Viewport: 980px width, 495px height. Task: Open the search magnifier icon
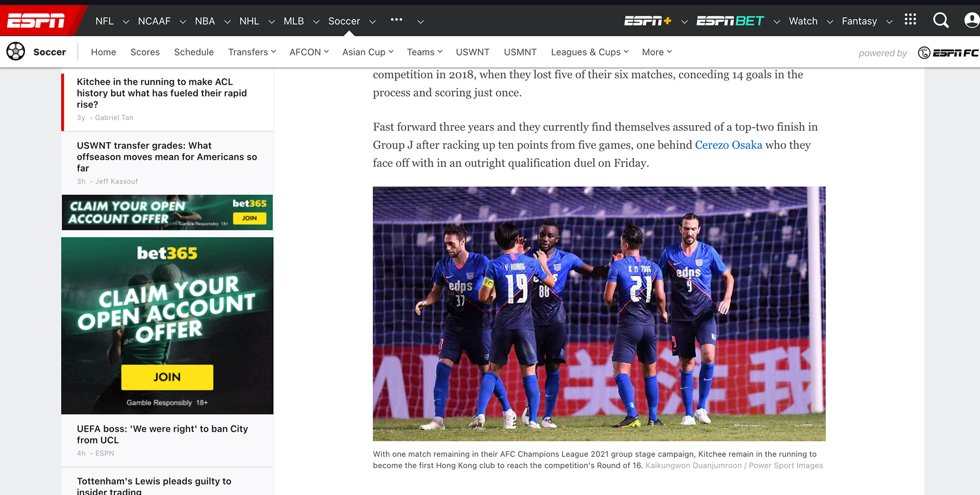coord(941,20)
